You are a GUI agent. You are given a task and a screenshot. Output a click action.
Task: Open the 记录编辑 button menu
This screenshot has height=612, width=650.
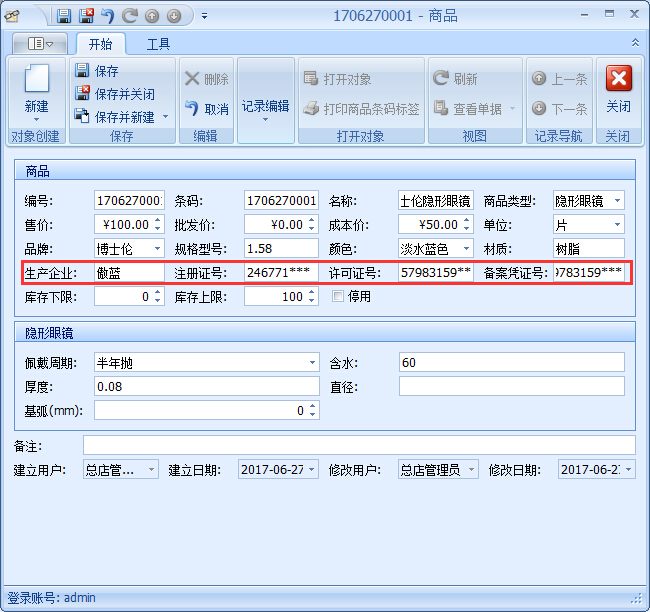(x=265, y=110)
